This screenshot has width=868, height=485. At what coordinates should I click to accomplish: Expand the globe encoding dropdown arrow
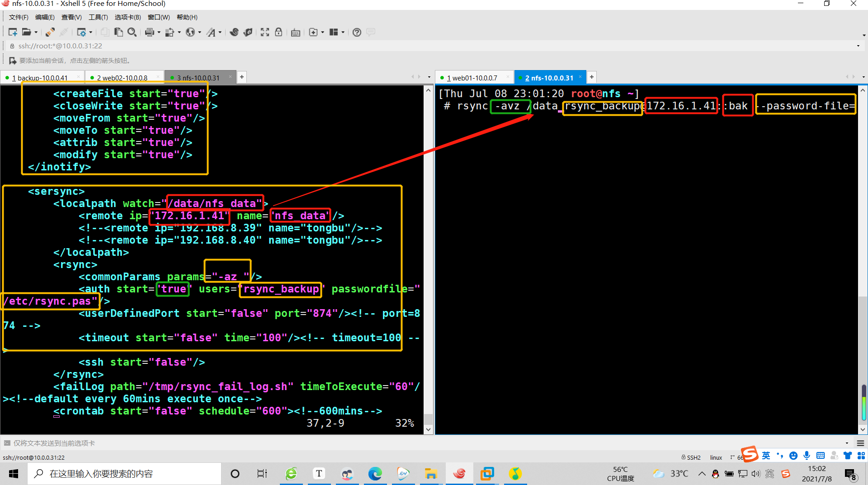(x=200, y=33)
